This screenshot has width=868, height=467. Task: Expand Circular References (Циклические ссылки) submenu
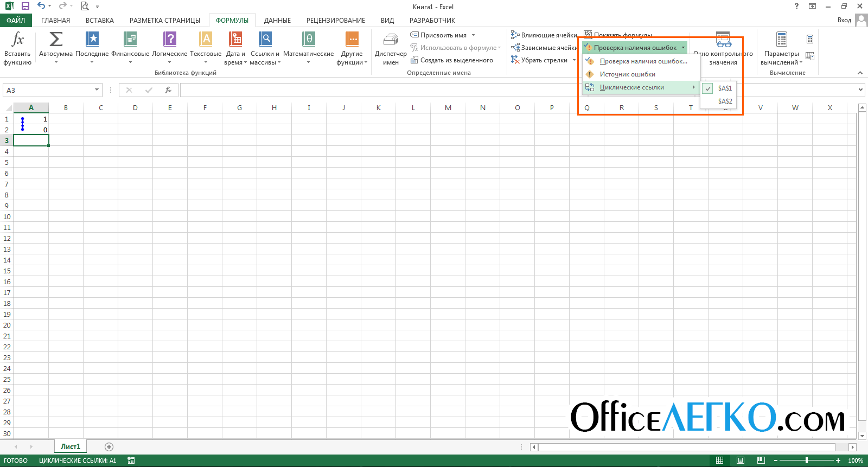click(x=632, y=87)
